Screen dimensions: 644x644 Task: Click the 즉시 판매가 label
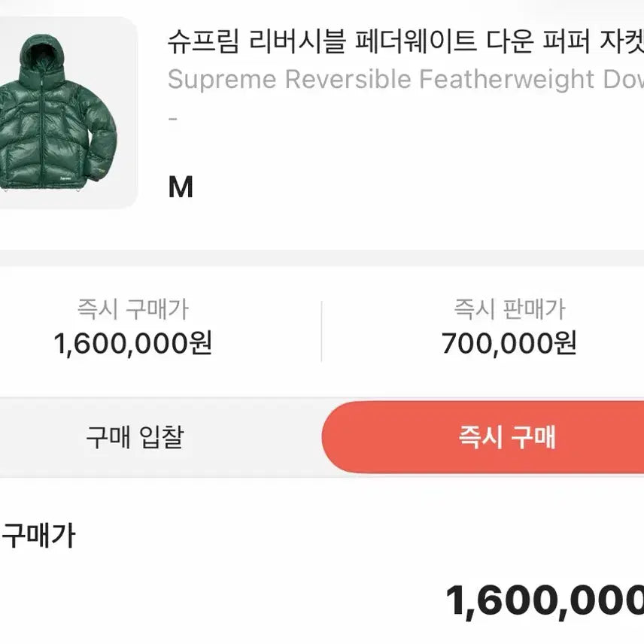coord(509,309)
